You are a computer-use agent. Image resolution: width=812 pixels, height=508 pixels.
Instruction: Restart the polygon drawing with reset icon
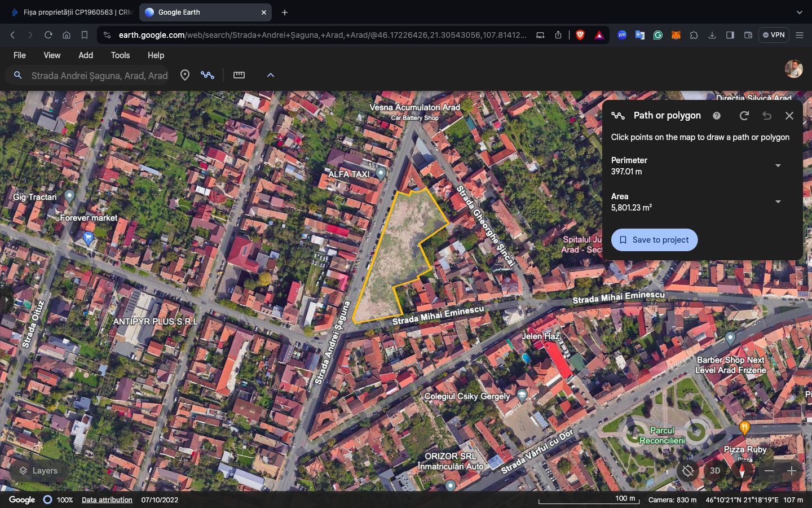point(744,116)
